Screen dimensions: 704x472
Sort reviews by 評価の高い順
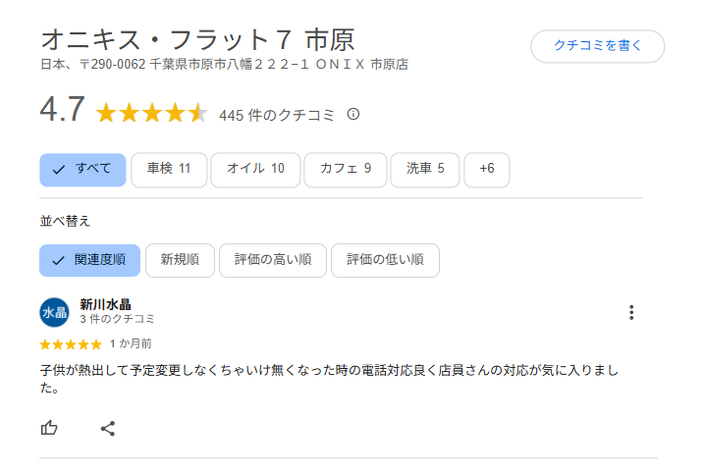click(273, 261)
